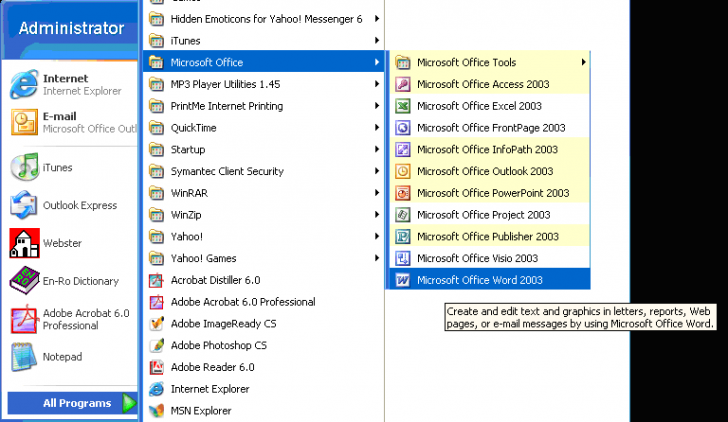The width and height of the screenshot is (728, 422).
Task: Expand the WinRAR submenu arrow
Action: click(377, 193)
